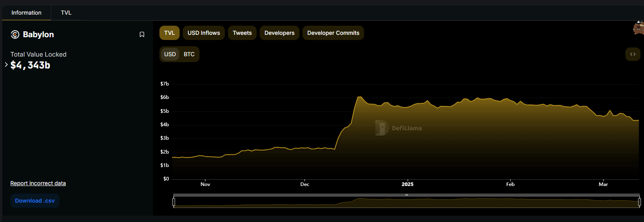Toggle the TVL chart series

(x=169, y=33)
